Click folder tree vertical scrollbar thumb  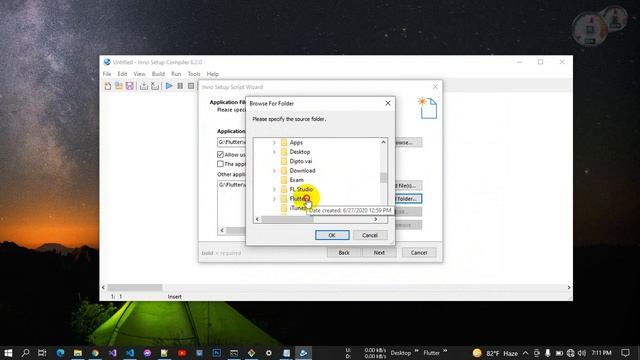pos(383,178)
